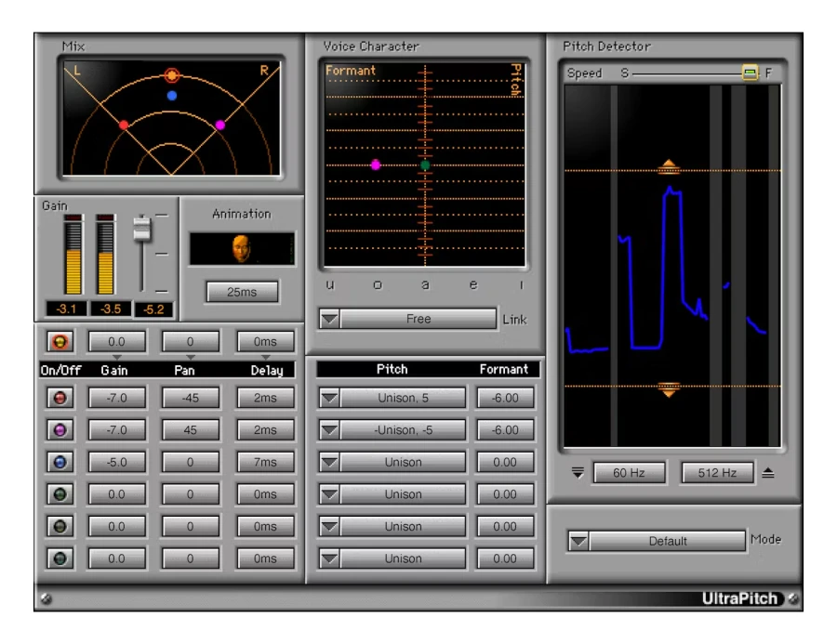
Task: Toggle the blue voice on/off button
Action: click(x=60, y=462)
